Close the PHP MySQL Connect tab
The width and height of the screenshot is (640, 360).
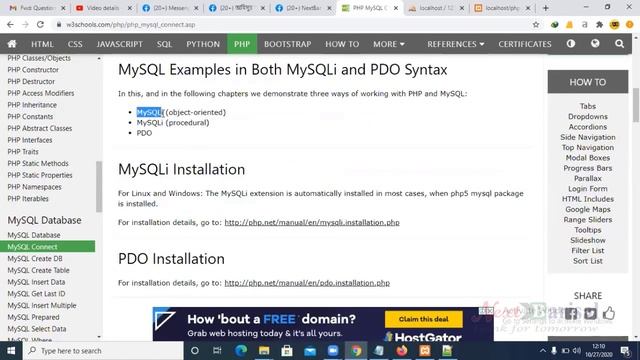[x=396, y=8]
